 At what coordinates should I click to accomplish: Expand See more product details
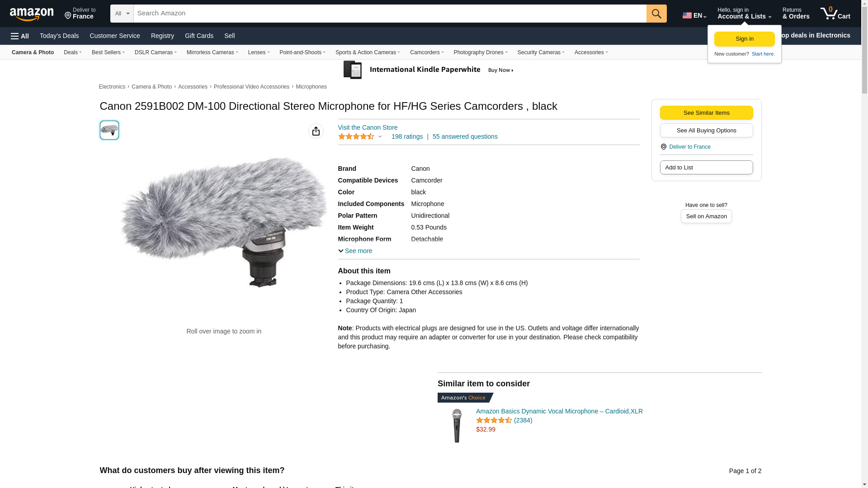coord(355,251)
